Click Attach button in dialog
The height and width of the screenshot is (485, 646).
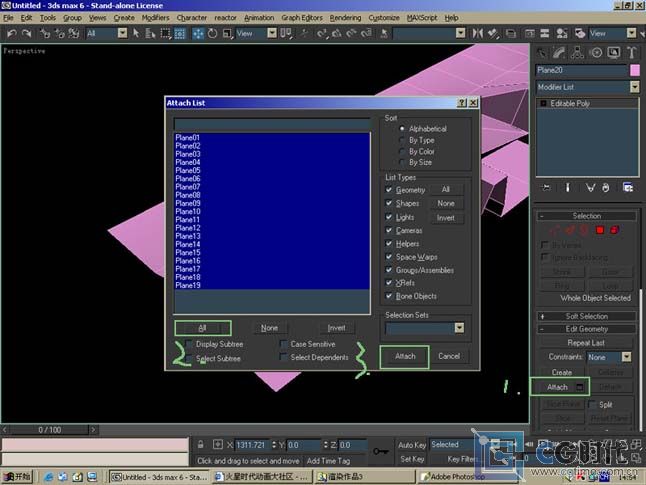[x=405, y=356]
